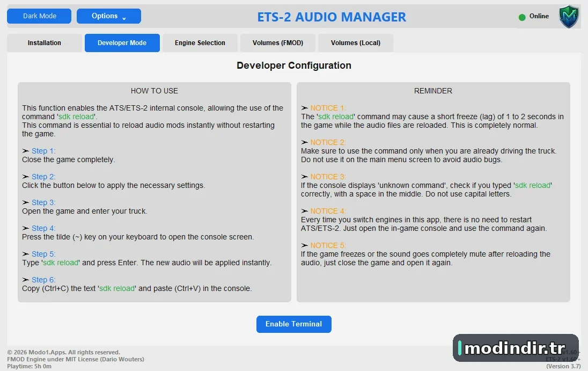Click the Step 1 label
The height and width of the screenshot is (371, 588).
coord(43,151)
